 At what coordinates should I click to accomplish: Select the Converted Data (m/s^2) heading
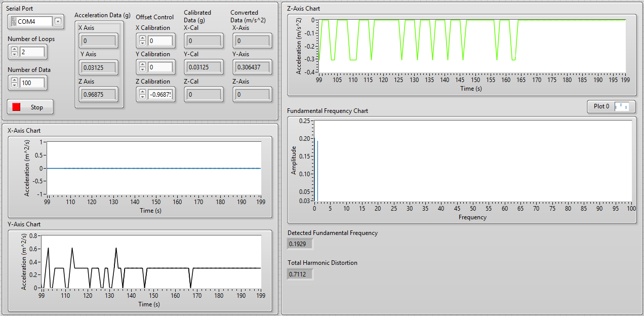(x=249, y=16)
